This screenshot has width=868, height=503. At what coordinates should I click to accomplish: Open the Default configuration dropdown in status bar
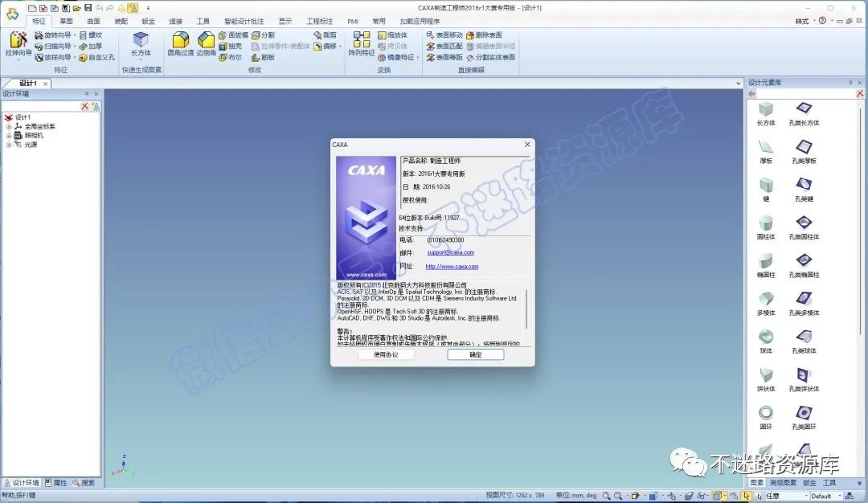[840, 497]
